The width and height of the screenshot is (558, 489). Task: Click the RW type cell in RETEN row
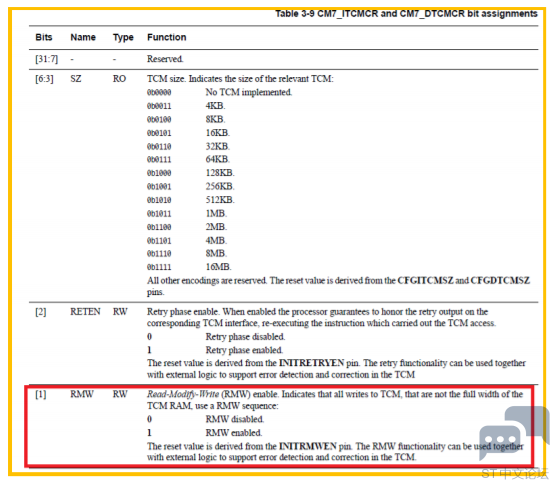point(120,312)
